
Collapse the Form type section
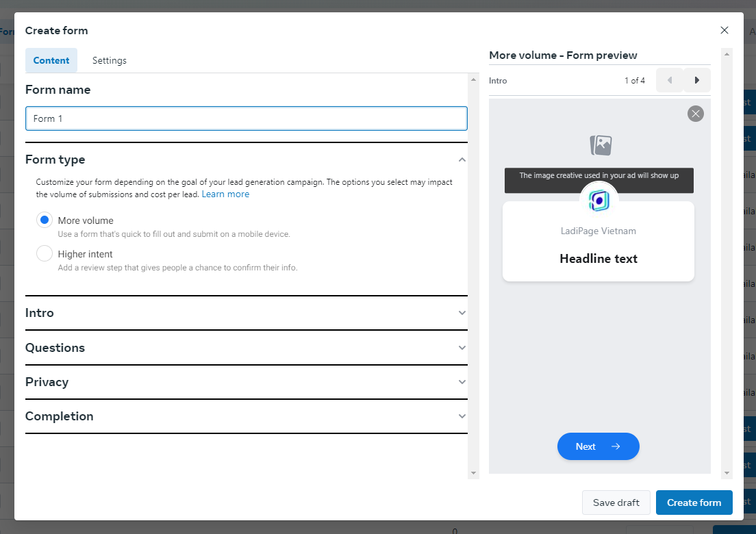(x=462, y=160)
